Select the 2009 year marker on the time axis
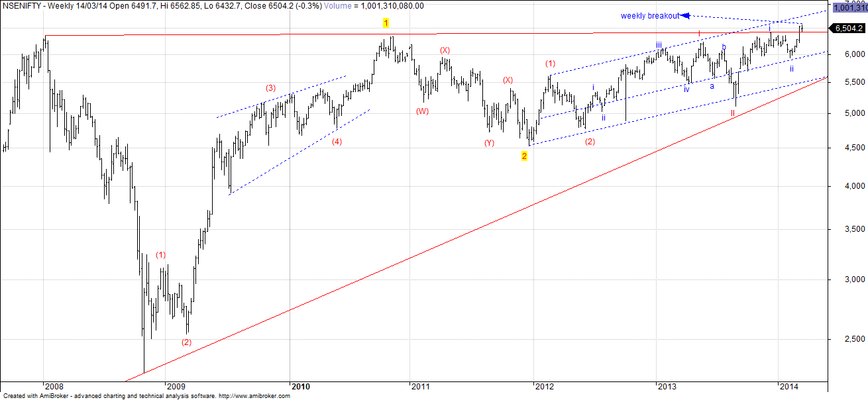868x400 pixels. click(x=176, y=387)
